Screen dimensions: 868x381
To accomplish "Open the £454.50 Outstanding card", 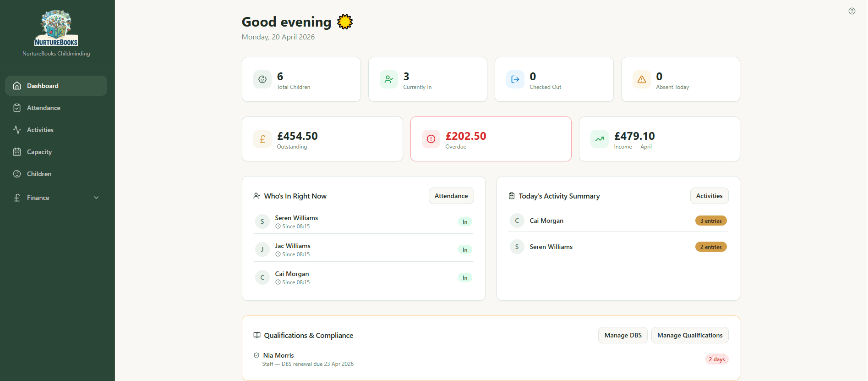I will [322, 139].
